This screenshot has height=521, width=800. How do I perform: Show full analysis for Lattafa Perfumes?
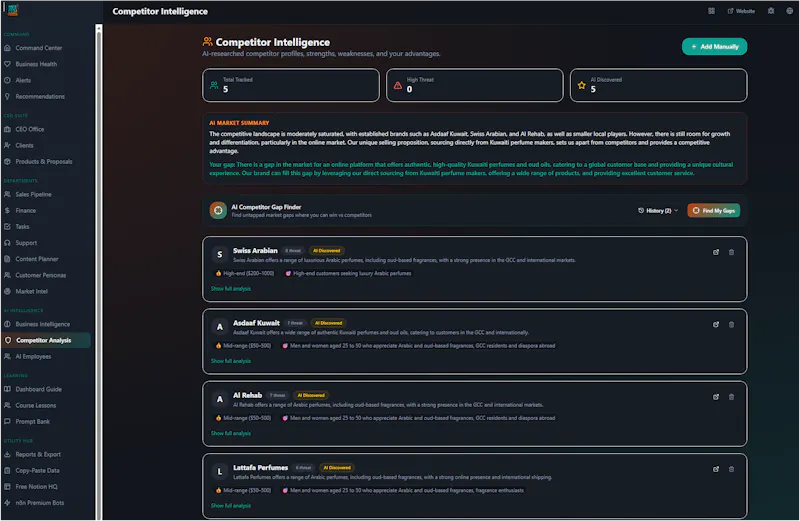231,506
